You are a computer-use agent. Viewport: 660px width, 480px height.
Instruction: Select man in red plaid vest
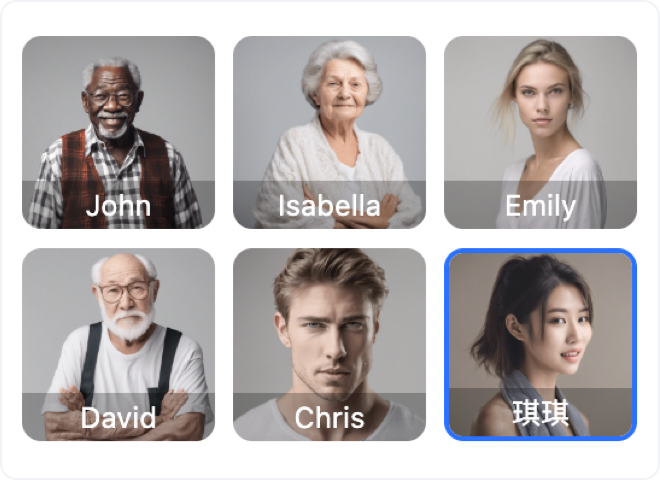[x=118, y=132]
